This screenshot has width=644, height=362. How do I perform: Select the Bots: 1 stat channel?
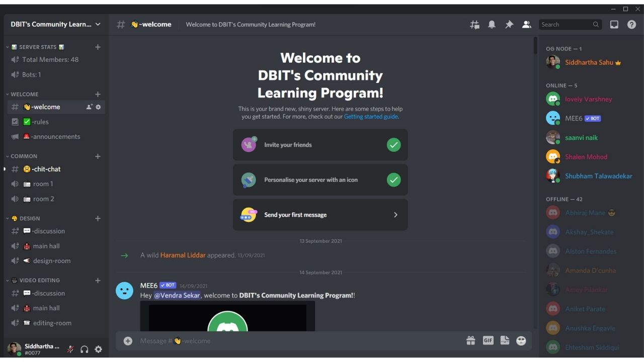[x=56, y=74]
